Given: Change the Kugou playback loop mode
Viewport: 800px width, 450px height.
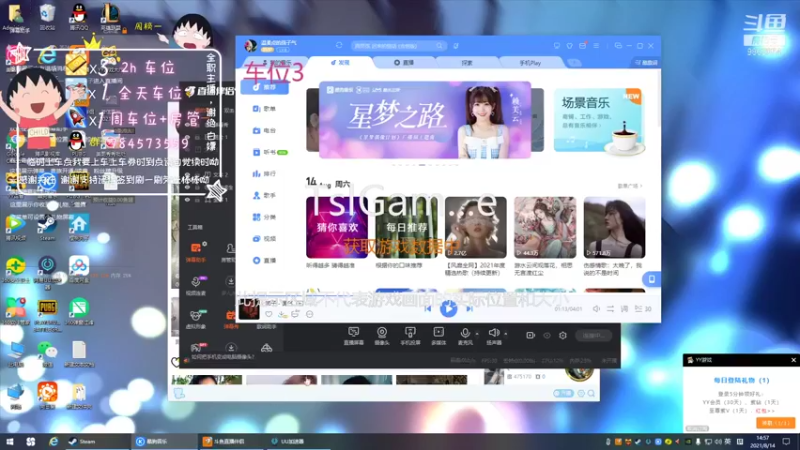Looking at the screenshot, I should click(x=610, y=309).
